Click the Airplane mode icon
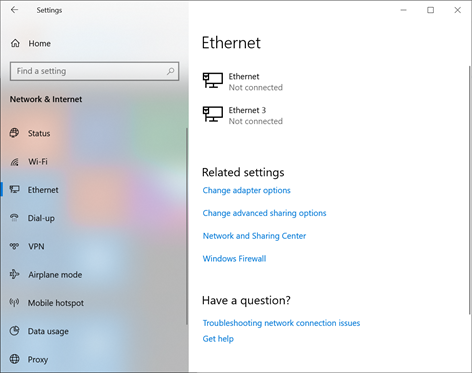Screen dimensions: 472x373 [14, 274]
